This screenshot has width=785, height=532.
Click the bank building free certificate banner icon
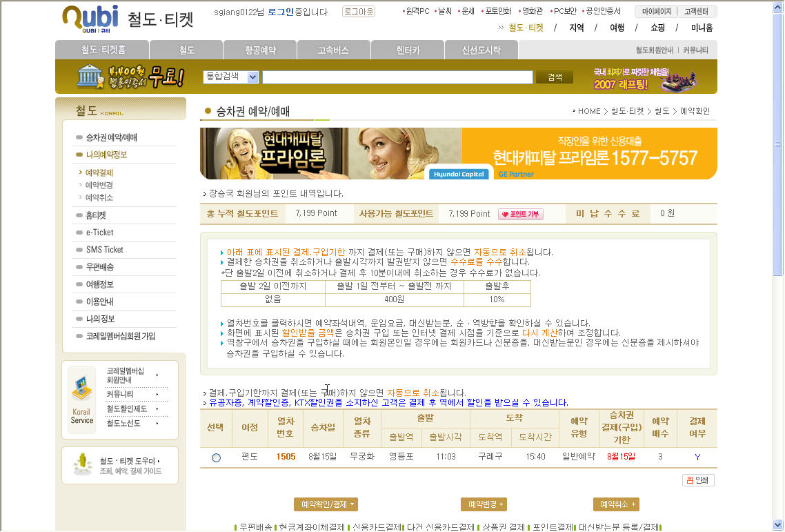pos(90,77)
